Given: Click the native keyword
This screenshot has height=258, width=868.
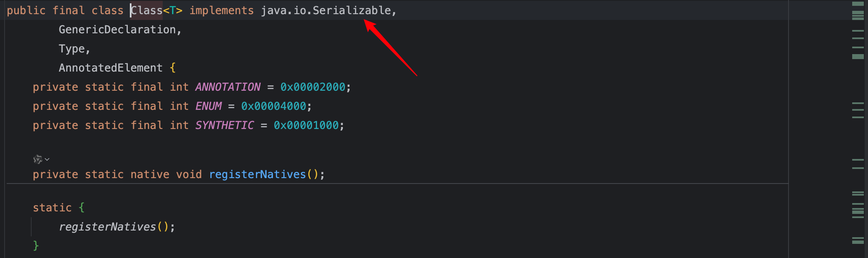Looking at the screenshot, I should [150, 174].
